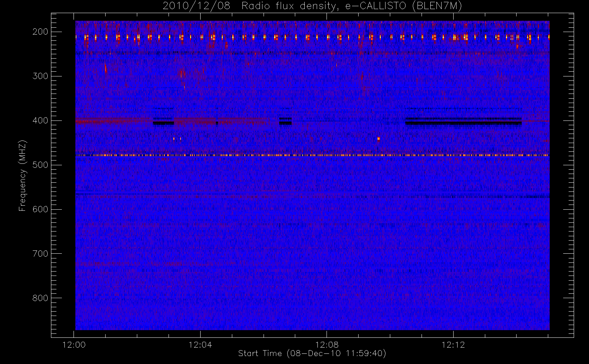The width and height of the screenshot is (589, 364).
Task: Click the x-axis label "Start Time (08-Dec-10 11:59:40)"
Action: click(x=312, y=353)
